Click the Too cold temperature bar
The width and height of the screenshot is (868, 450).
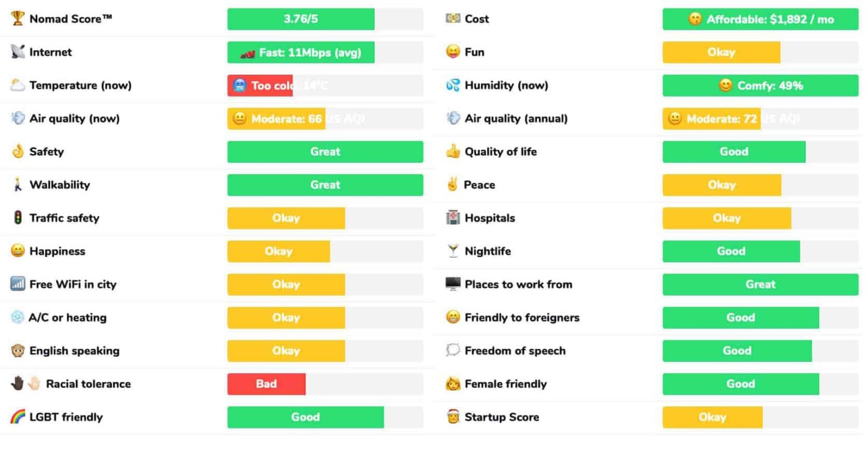coord(260,86)
